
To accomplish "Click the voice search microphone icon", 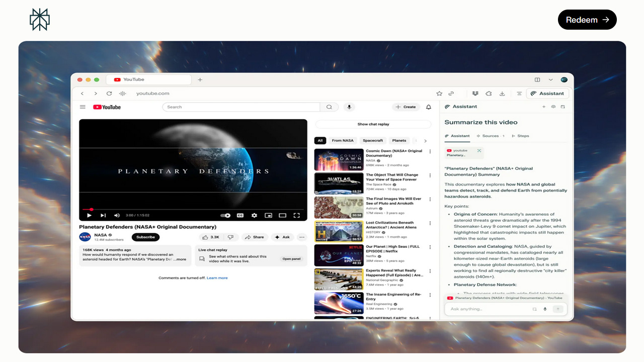I will [349, 107].
